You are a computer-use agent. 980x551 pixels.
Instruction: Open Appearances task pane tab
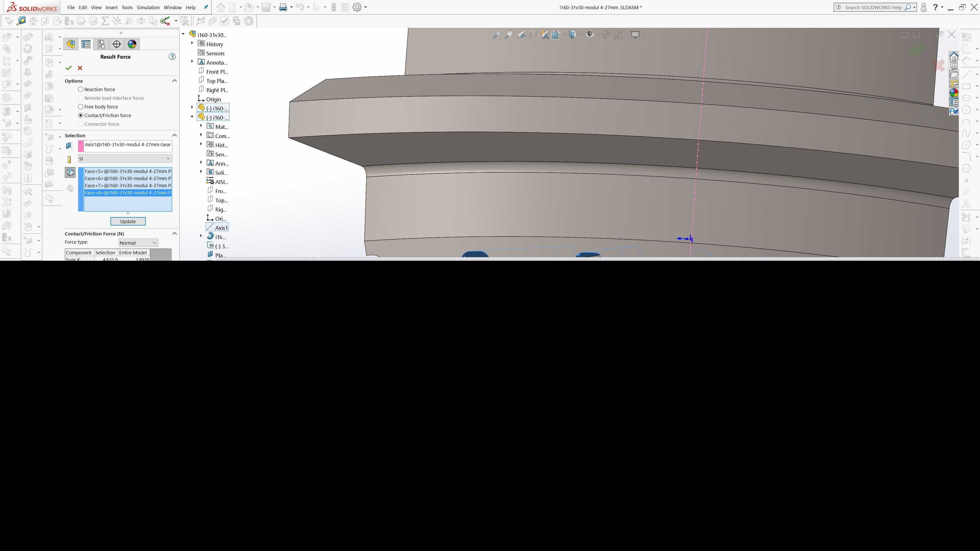tap(954, 93)
